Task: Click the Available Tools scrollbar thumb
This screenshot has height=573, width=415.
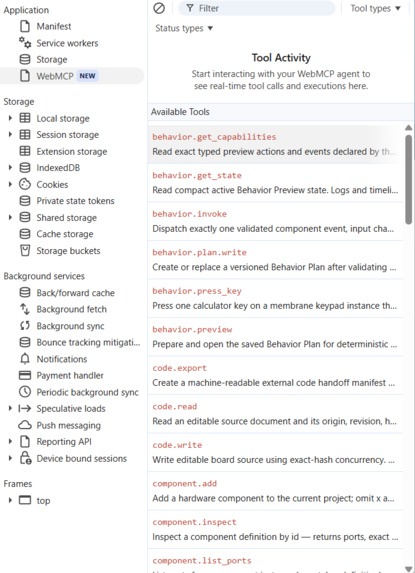Action: (409, 179)
